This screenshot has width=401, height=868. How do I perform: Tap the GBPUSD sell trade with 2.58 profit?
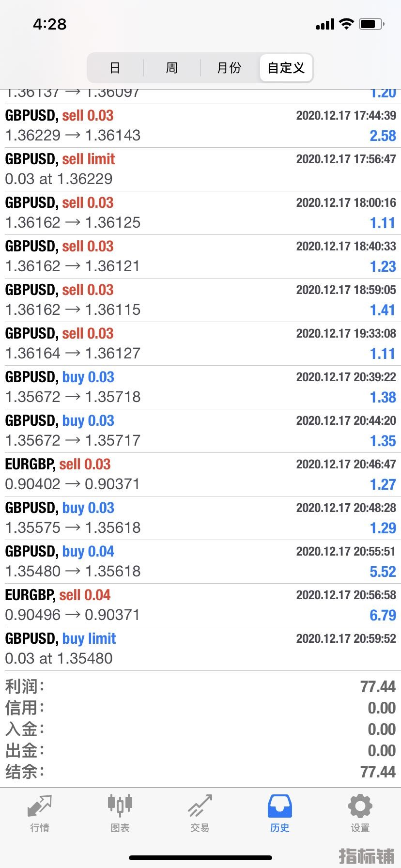[200, 125]
